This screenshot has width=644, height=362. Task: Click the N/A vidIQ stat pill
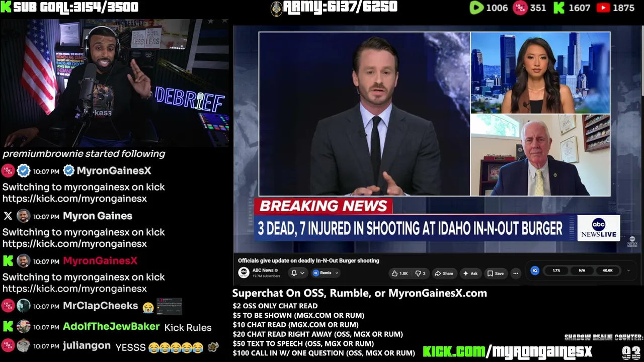click(x=582, y=270)
